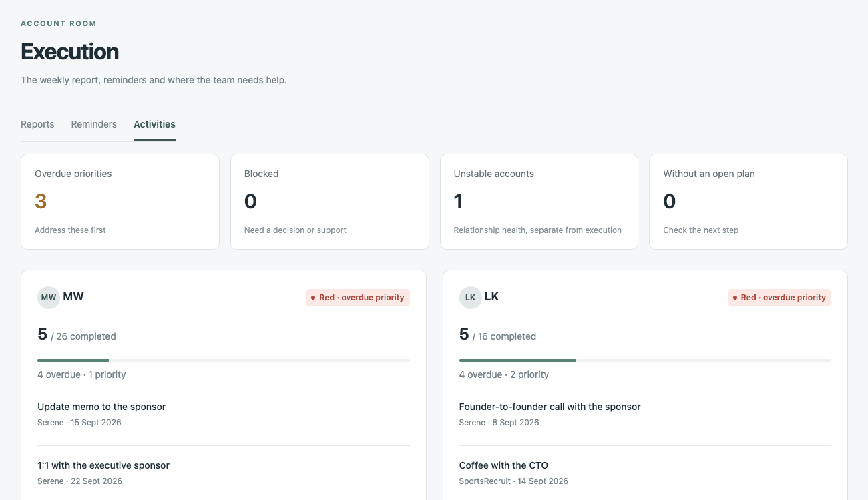The width and height of the screenshot is (868, 500).
Task: Click LK's completion progress bar
Action: 645,360
